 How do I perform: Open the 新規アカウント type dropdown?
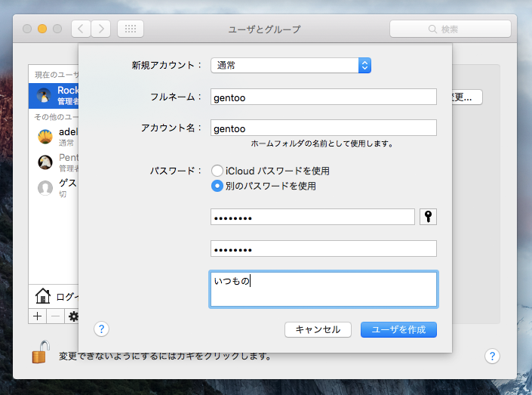click(x=291, y=65)
